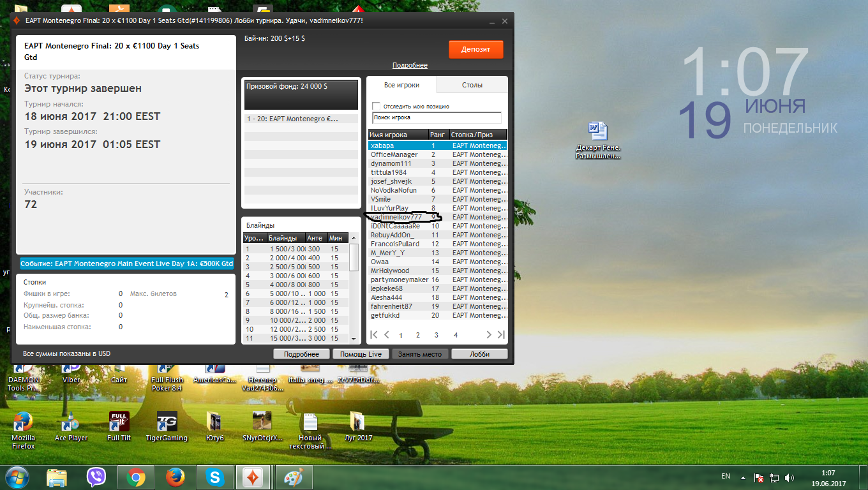Open the Full Tilt desktop shortcut
The width and height of the screenshot is (868, 490).
click(119, 427)
